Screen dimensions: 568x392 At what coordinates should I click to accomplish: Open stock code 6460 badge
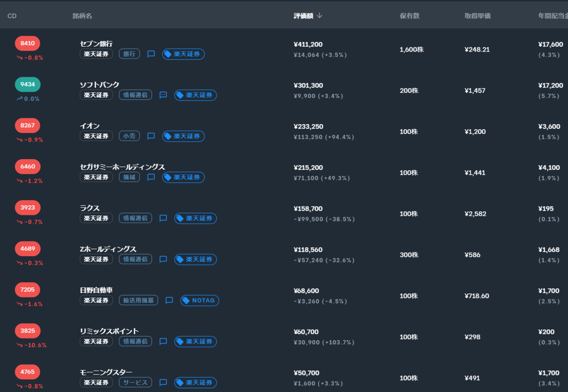click(27, 167)
